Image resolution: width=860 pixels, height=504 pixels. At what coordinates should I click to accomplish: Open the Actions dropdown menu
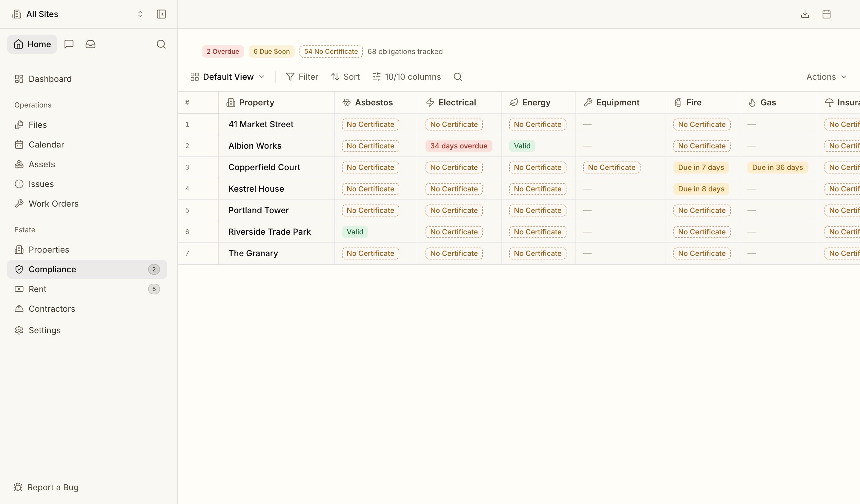827,77
